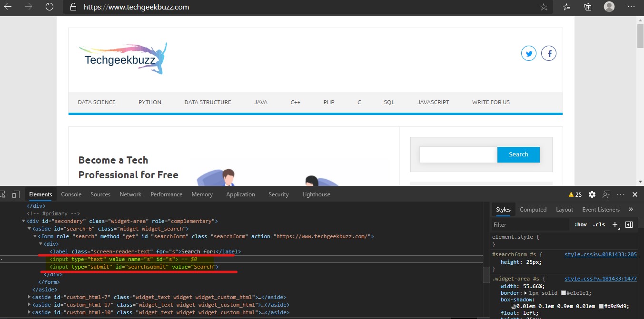
Task: Add browser page to favorites star
Action: [x=544, y=7]
